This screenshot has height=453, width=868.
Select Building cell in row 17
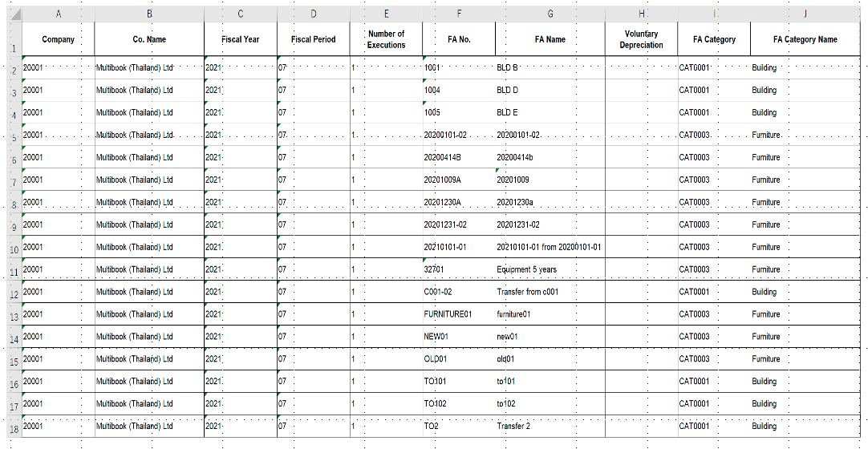(805, 404)
